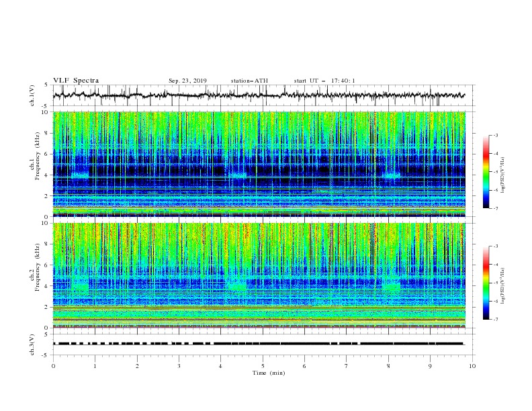Select the date text "Sep. 23, 2019"
Screen dimensions: 532x411
click(187, 81)
